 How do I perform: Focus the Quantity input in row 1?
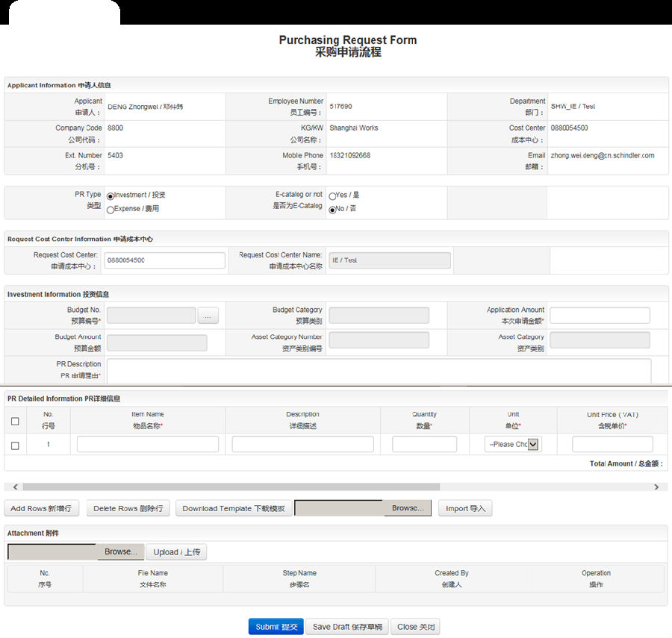424,444
